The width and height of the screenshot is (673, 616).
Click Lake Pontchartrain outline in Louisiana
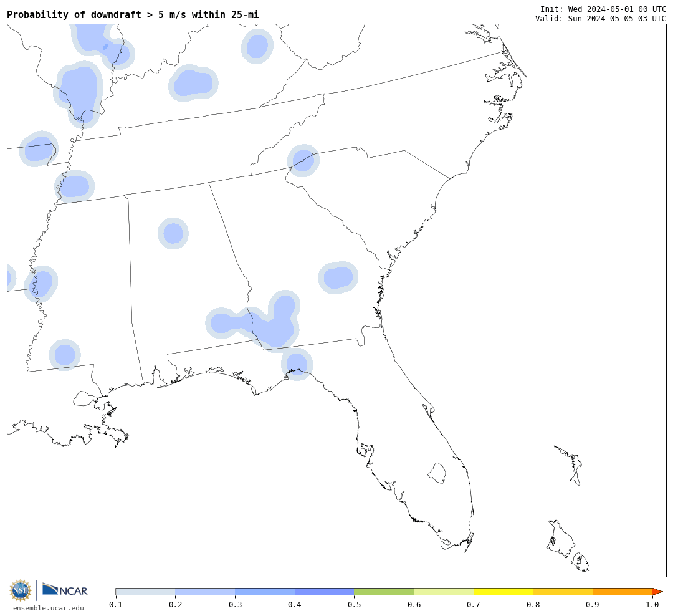(x=85, y=398)
